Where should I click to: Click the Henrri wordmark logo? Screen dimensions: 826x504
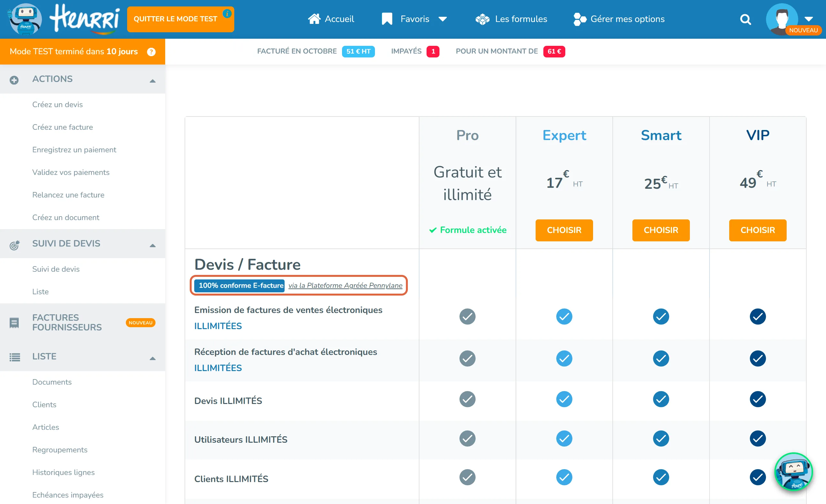click(85, 19)
